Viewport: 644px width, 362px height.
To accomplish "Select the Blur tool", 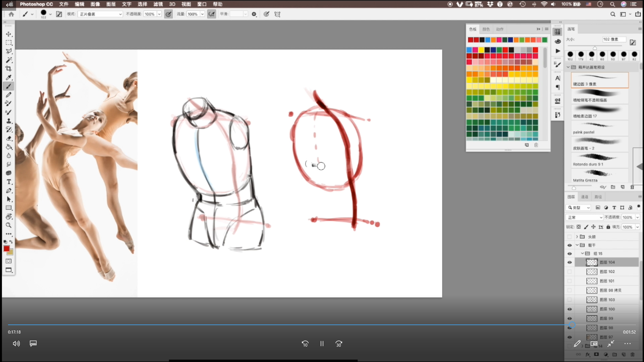I will 9,156.
